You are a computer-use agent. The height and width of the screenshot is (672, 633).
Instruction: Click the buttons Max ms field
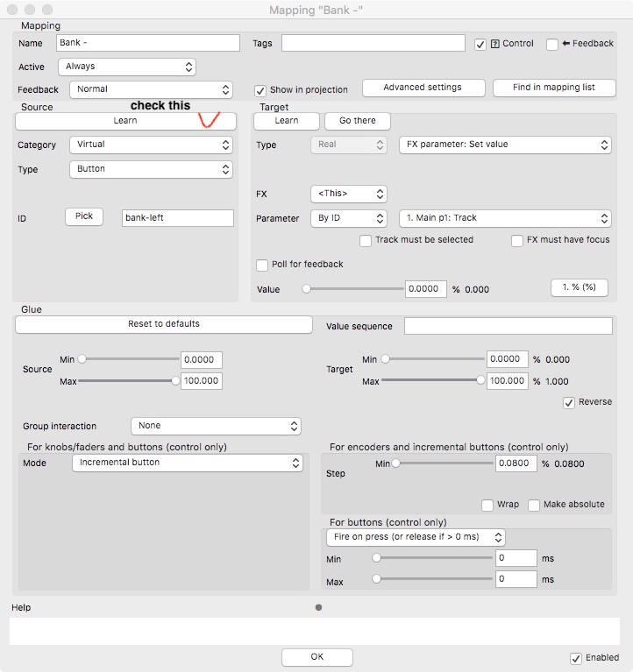516,579
